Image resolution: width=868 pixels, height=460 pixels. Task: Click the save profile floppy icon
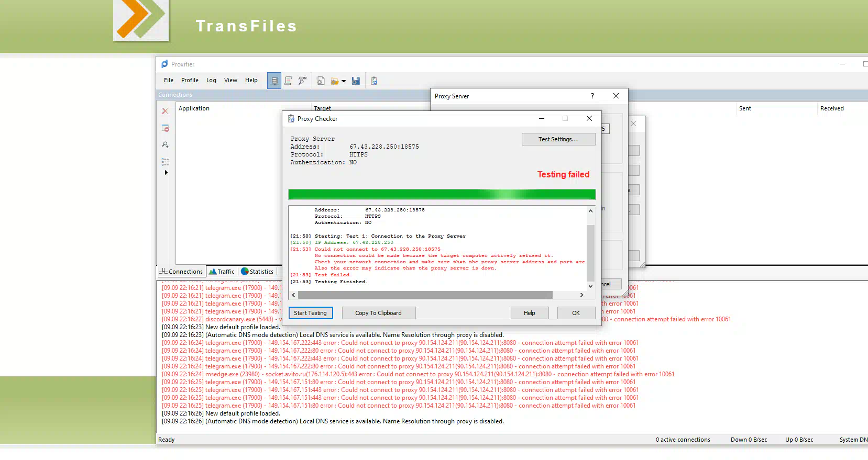[356, 81]
